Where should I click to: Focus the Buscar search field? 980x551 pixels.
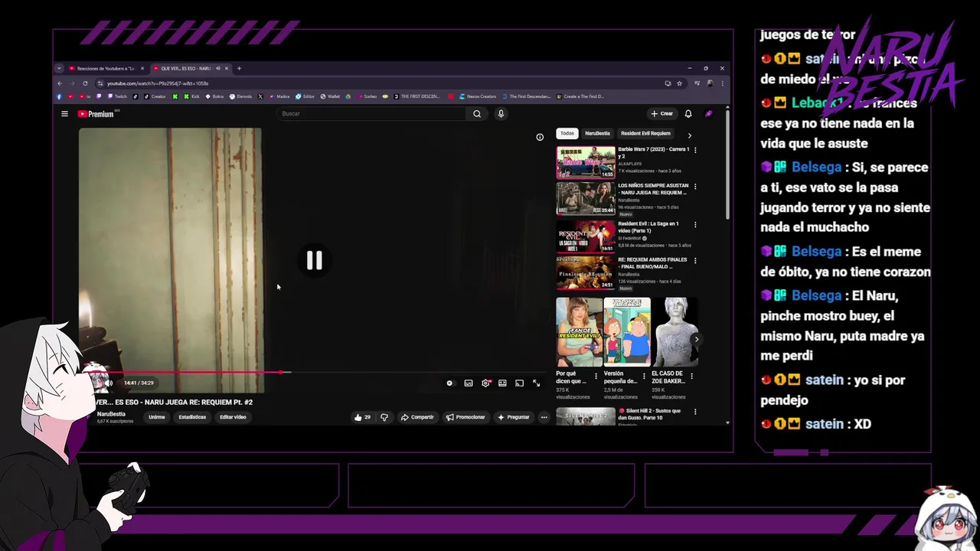click(371, 114)
